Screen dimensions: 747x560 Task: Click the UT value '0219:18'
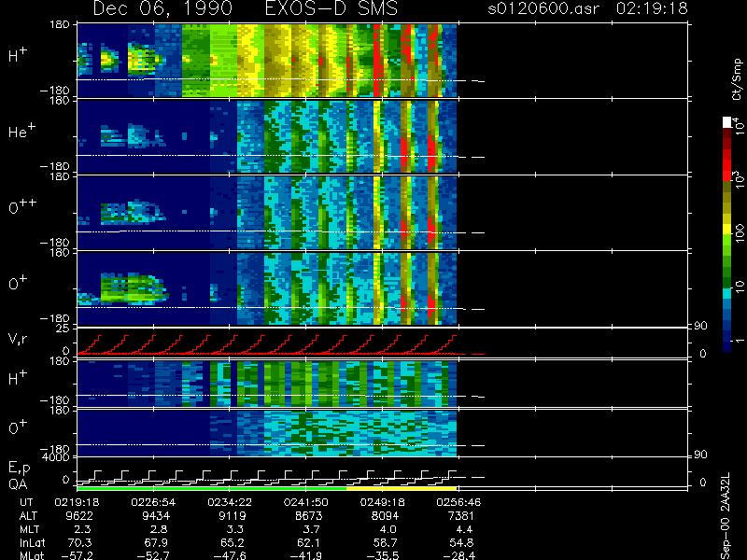[x=77, y=502]
